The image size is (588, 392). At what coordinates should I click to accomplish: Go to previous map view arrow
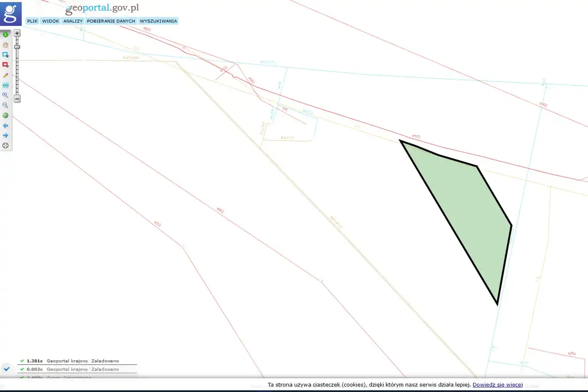[6, 125]
